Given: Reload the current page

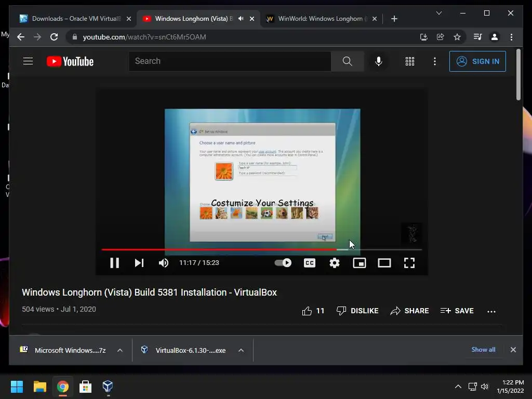Looking at the screenshot, I should [x=54, y=37].
